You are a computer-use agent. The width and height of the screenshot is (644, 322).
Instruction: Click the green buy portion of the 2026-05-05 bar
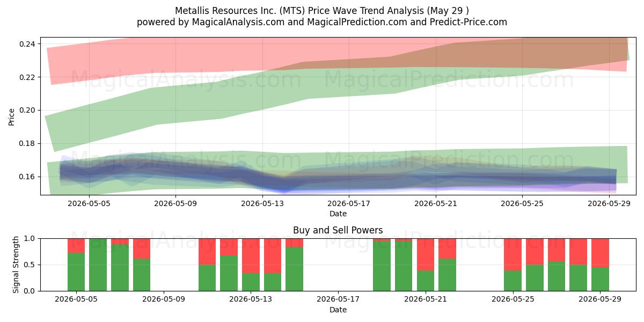point(76,272)
